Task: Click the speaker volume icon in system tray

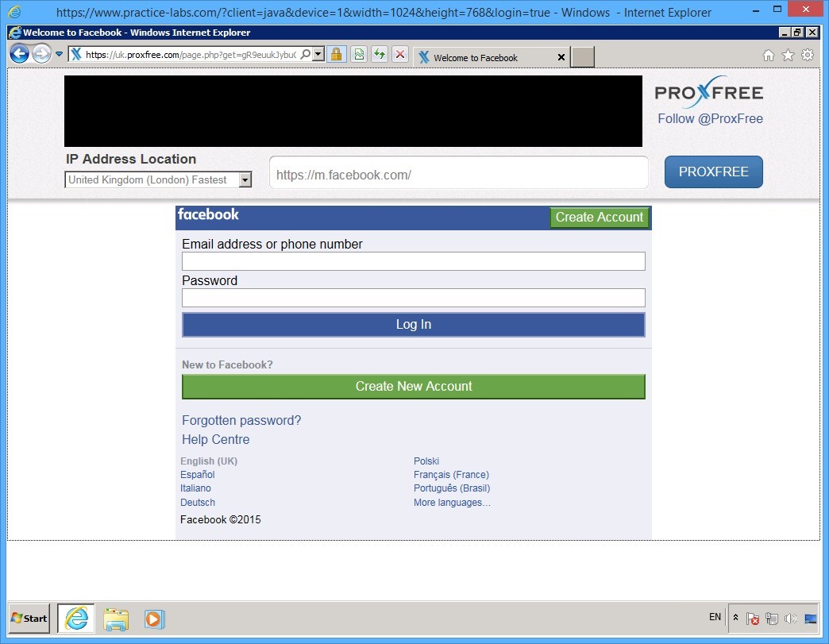Action: pyautogui.click(x=791, y=618)
